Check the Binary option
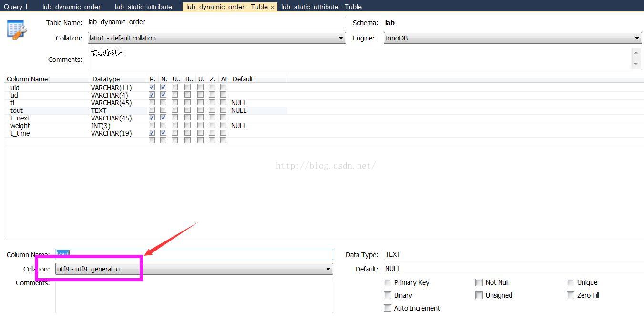Viewport: 644px width, 321px height. 388,295
